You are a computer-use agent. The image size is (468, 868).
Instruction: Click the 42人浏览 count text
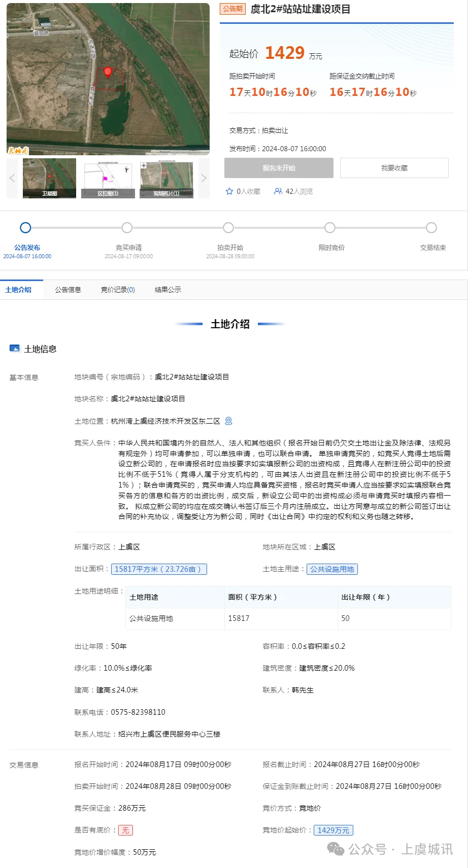pyautogui.click(x=299, y=191)
